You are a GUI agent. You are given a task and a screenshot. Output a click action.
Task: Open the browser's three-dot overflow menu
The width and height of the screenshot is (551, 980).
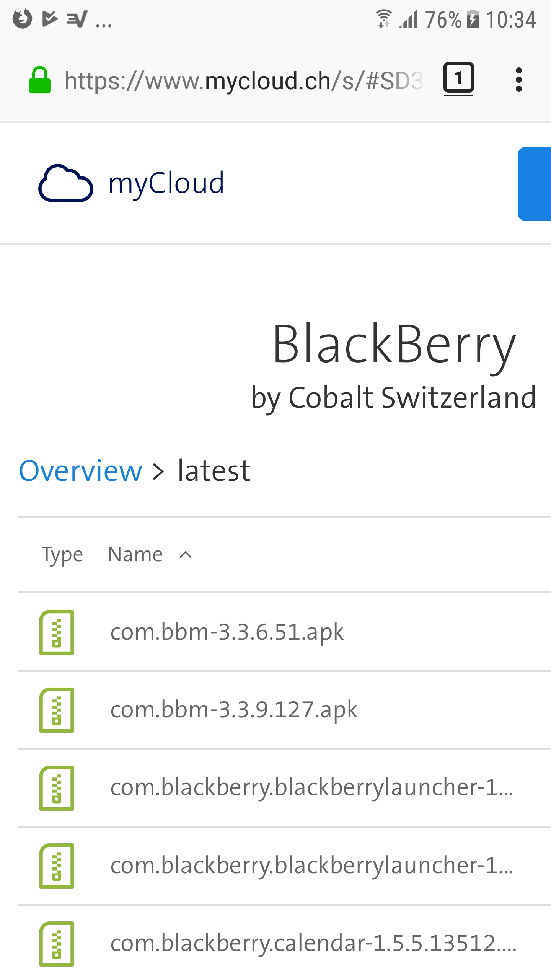click(x=519, y=79)
